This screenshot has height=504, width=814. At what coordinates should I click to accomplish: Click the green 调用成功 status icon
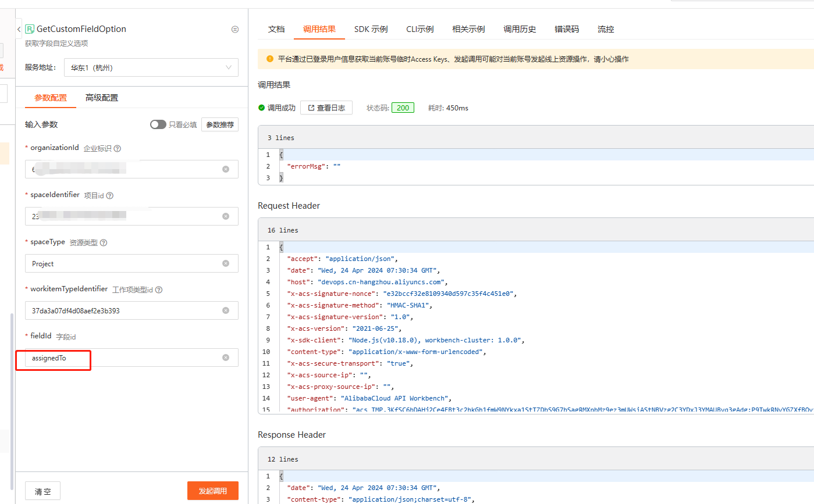pos(261,108)
